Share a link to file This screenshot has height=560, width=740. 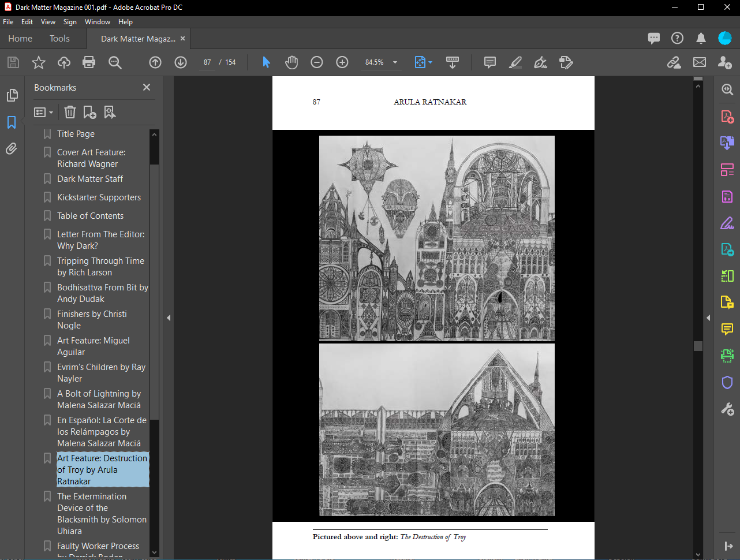click(x=674, y=62)
